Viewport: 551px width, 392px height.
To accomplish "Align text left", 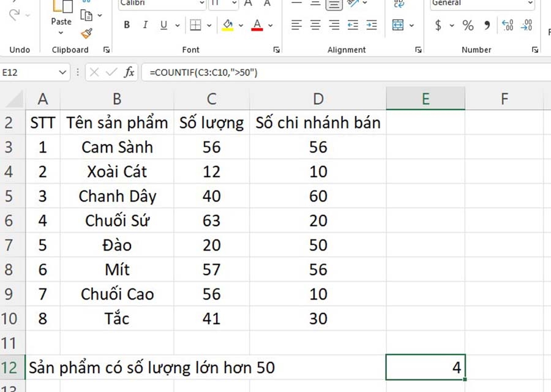I will [296, 25].
